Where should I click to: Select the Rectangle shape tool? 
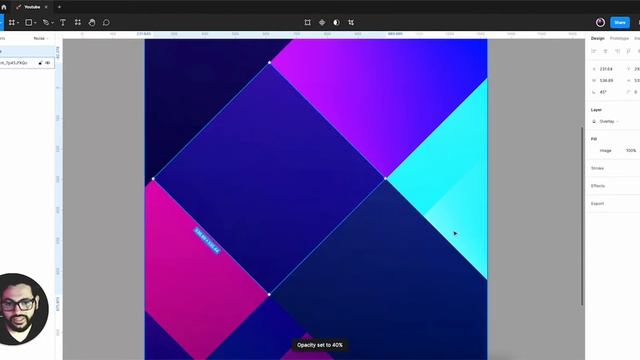(x=29, y=22)
